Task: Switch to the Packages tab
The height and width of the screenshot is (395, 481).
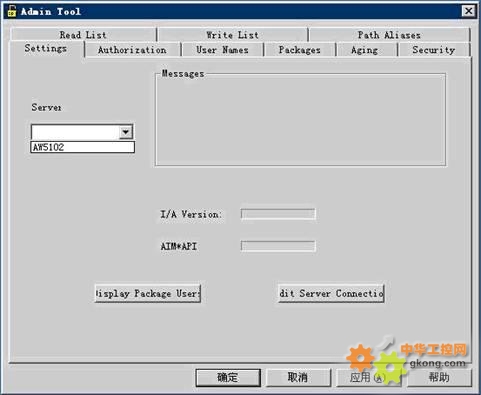Action: tap(299, 50)
